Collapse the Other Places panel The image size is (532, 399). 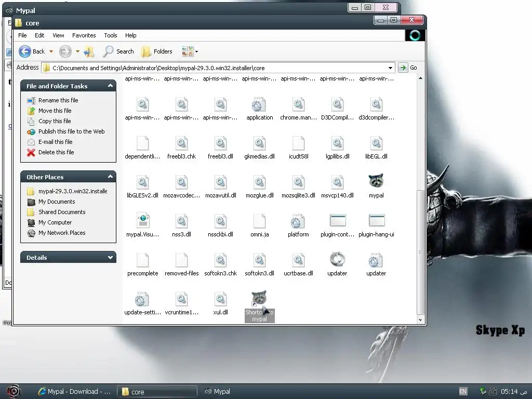point(110,177)
